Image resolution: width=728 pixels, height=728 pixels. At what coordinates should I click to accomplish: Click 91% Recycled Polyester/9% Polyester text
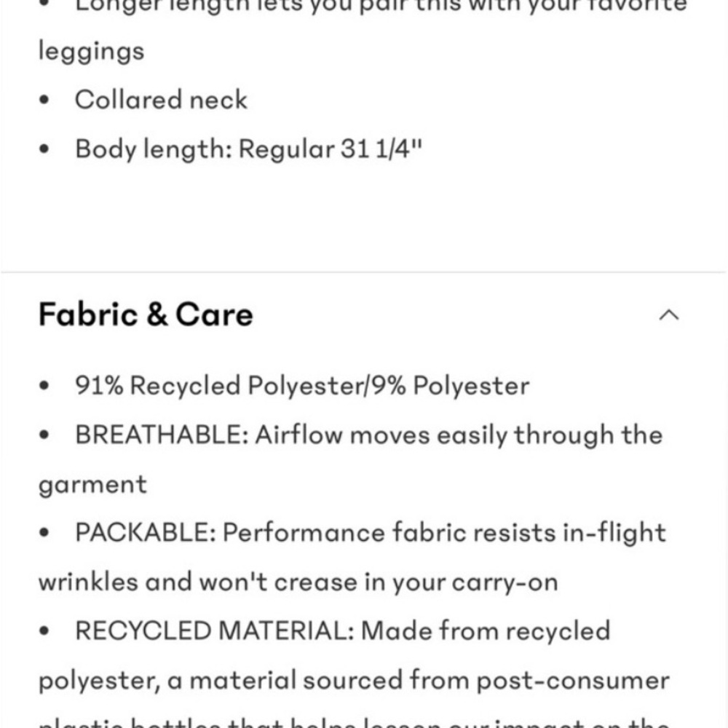(x=301, y=386)
